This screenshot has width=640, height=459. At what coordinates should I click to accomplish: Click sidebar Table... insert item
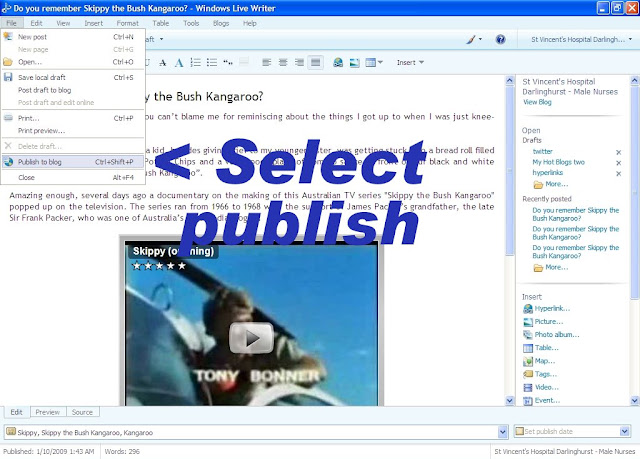coord(541,348)
